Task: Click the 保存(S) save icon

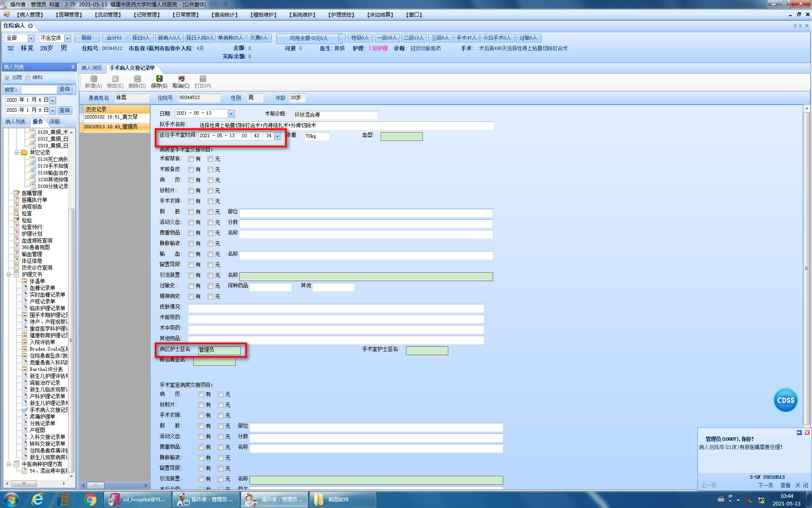Action: click(159, 79)
